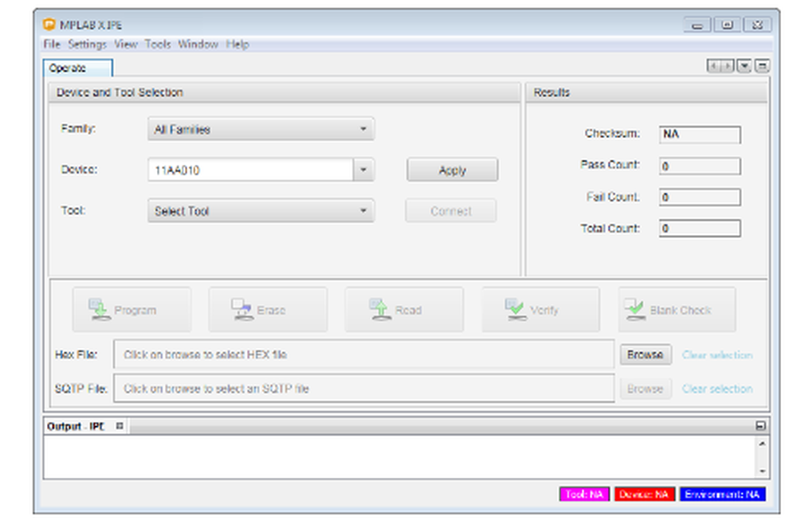Open the tab list dropdown arrow
Viewport: 797px width, 532px height.
[744, 66]
